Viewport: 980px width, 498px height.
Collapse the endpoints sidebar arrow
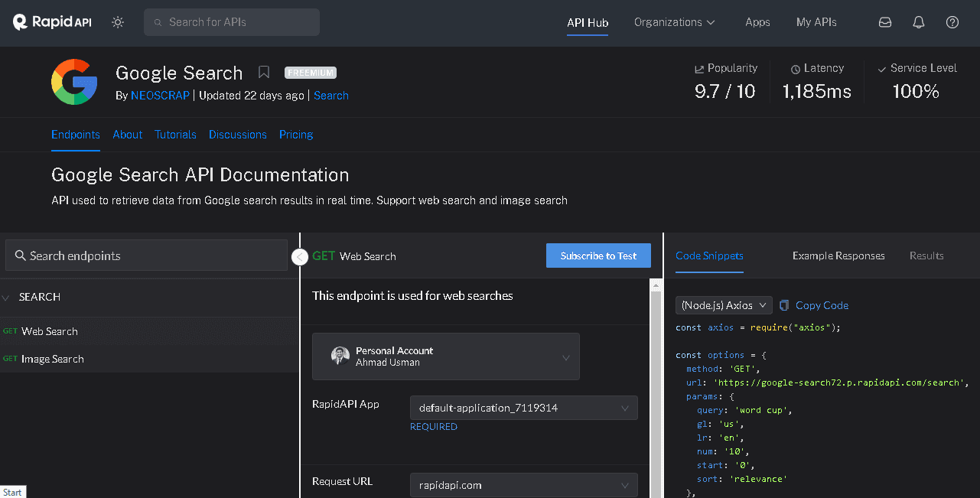click(300, 257)
